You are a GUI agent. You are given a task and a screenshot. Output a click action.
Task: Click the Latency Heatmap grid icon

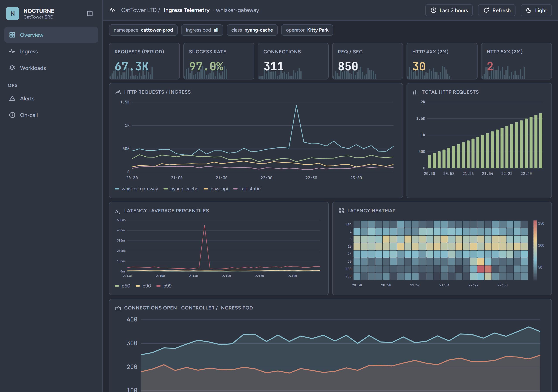pyautogui.click(x=341, y=211)
